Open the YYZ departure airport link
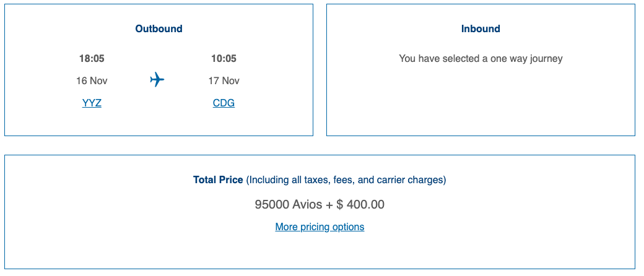 click(92, 103)
